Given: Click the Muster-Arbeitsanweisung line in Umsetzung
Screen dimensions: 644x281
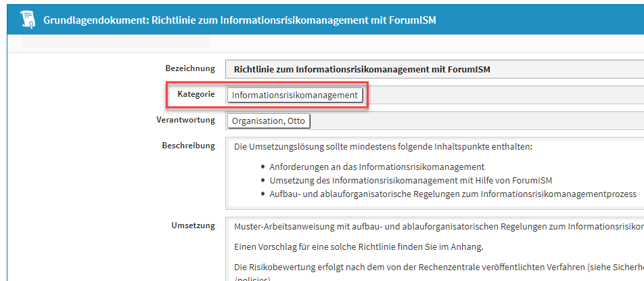Looking at the screenshot, I should click(x=433, y=227).
